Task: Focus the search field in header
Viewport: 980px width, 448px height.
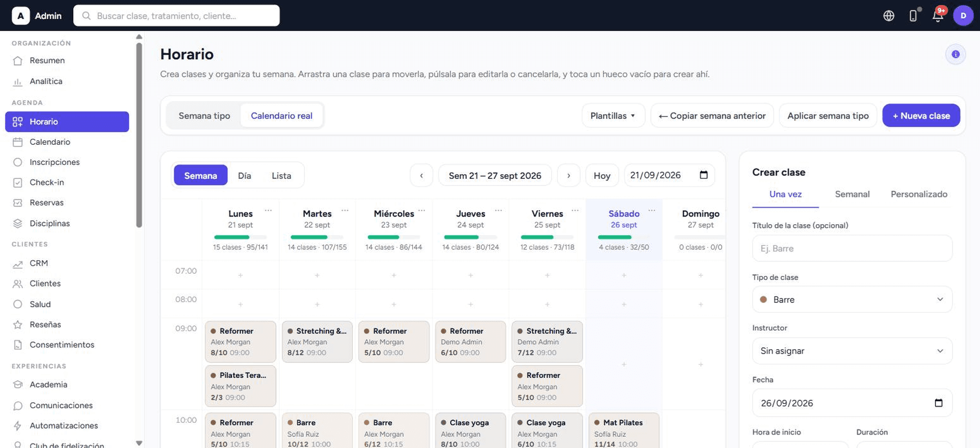Action: [176, 15]
